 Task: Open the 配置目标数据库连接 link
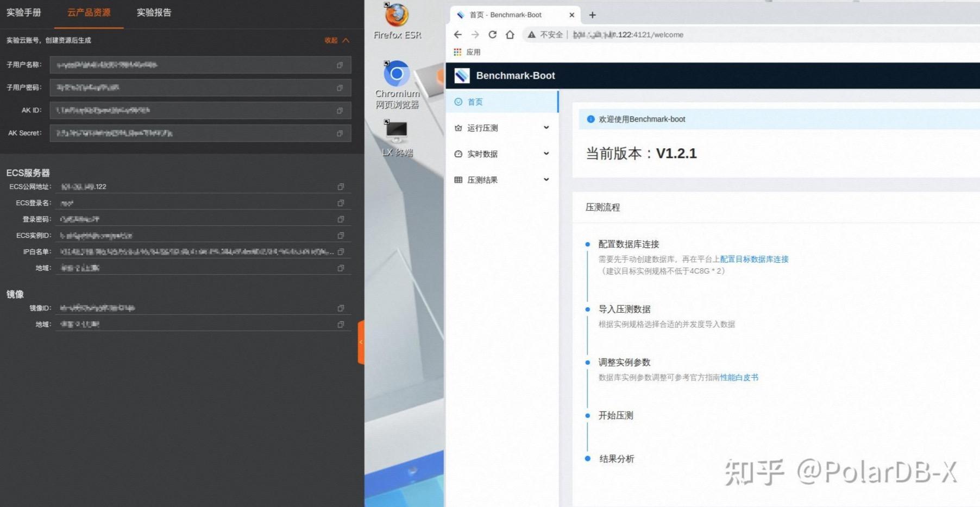(755, 259)
